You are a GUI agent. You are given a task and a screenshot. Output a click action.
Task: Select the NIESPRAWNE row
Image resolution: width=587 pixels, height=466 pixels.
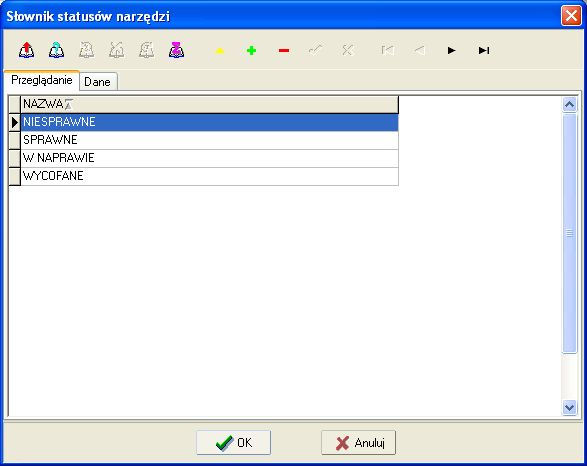click(209, 122)
